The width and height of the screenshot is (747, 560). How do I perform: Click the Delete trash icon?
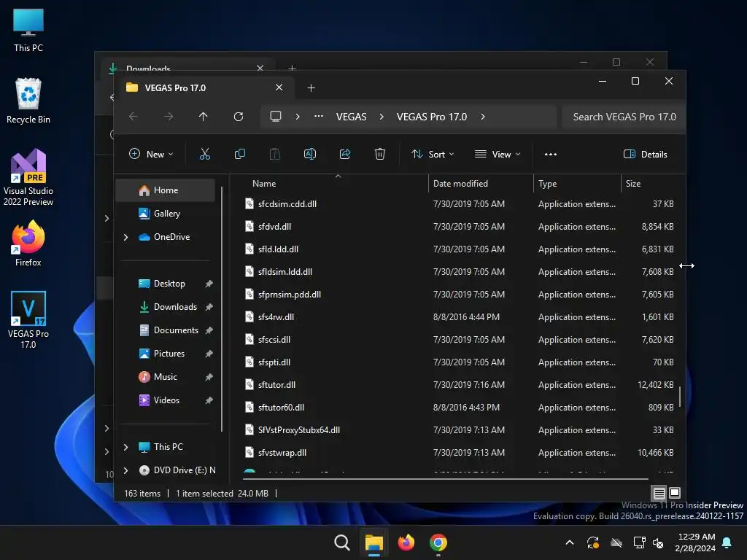click(x=379, y=154)
